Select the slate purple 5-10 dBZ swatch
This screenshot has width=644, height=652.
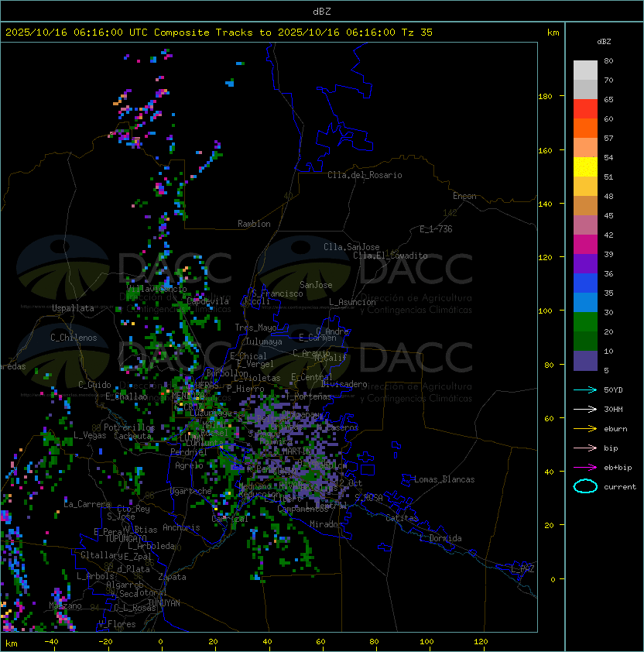[585, 361]
